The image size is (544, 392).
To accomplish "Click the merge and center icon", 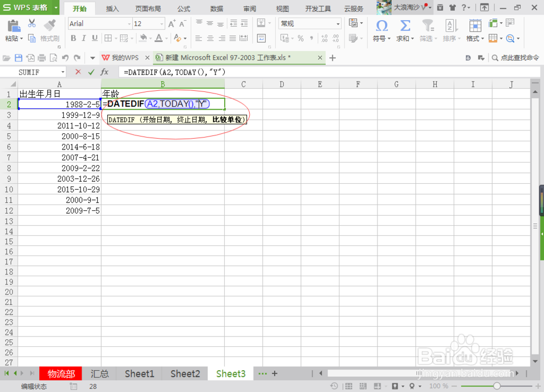I will click(261, 23).
